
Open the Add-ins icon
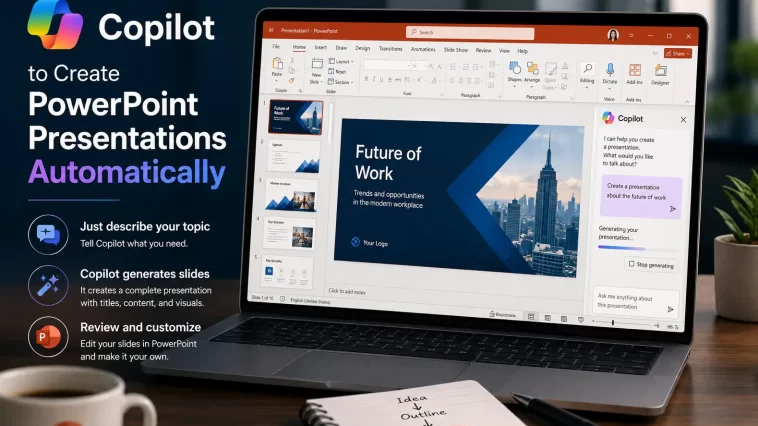pyautogui.click(x=635, y=70)
